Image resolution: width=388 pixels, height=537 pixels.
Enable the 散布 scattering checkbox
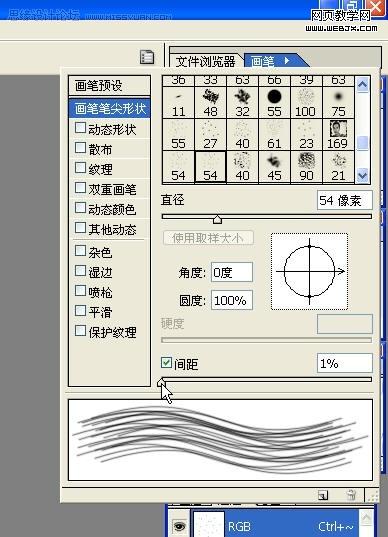[80, 148]
